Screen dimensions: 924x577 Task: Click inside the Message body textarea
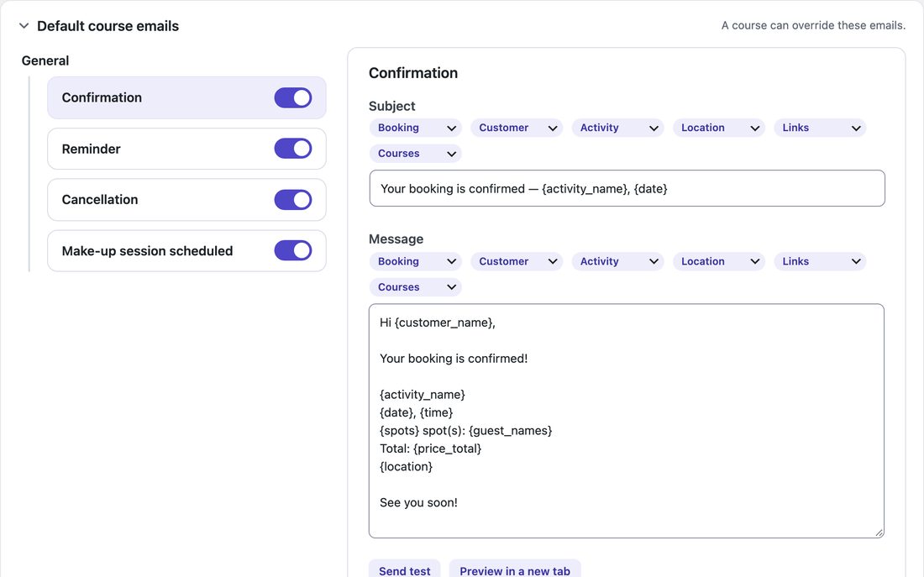627,421
